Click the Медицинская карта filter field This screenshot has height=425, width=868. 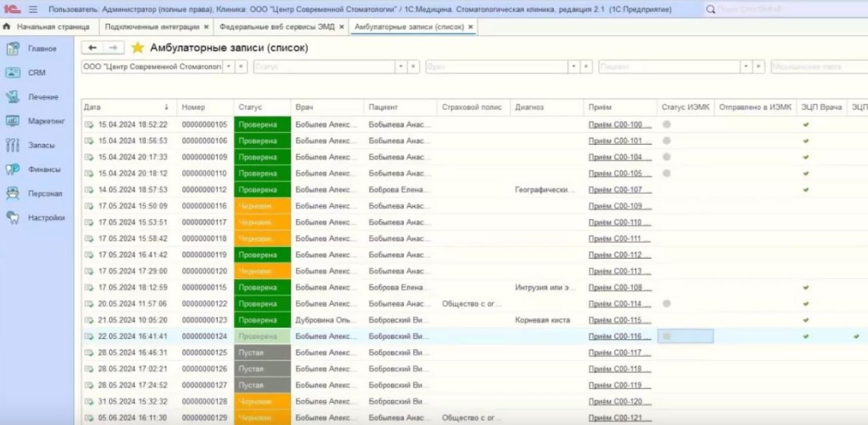click(x=818, y=67)
